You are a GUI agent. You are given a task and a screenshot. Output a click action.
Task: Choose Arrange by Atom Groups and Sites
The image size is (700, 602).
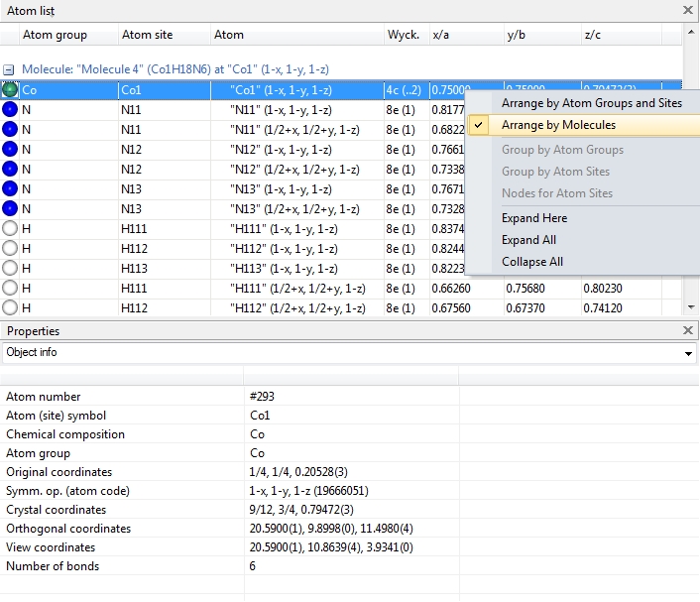(x=591, y=103)
